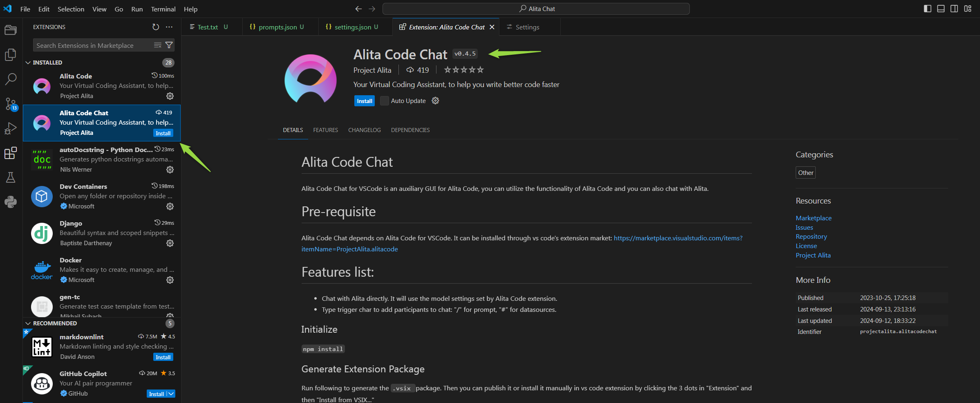Toggle bottom panel layout icon
This screenshot has width=980, height=403.
[x=941, y=9]
